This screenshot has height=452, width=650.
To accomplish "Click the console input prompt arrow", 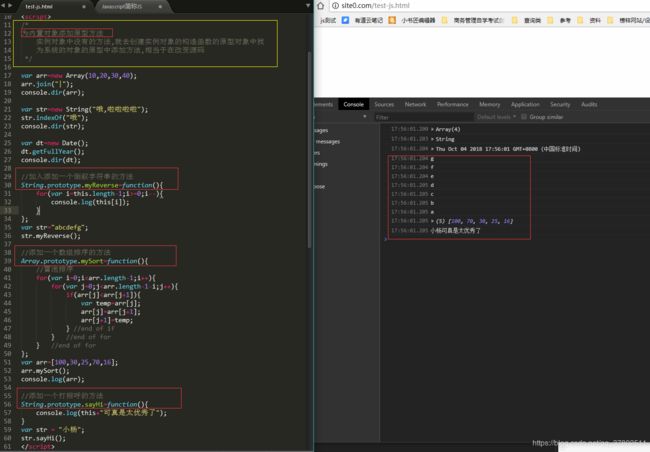I will pyautogui.click(x=386, y=239).
